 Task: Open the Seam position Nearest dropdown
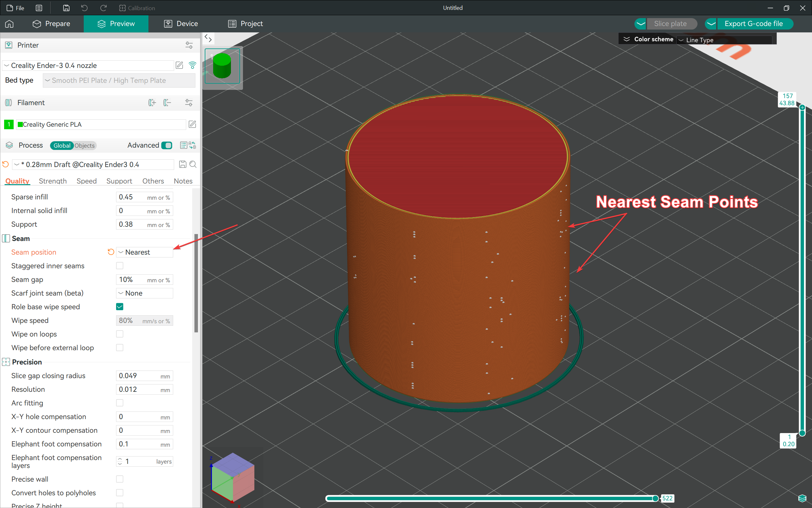[x=145, y=252]
